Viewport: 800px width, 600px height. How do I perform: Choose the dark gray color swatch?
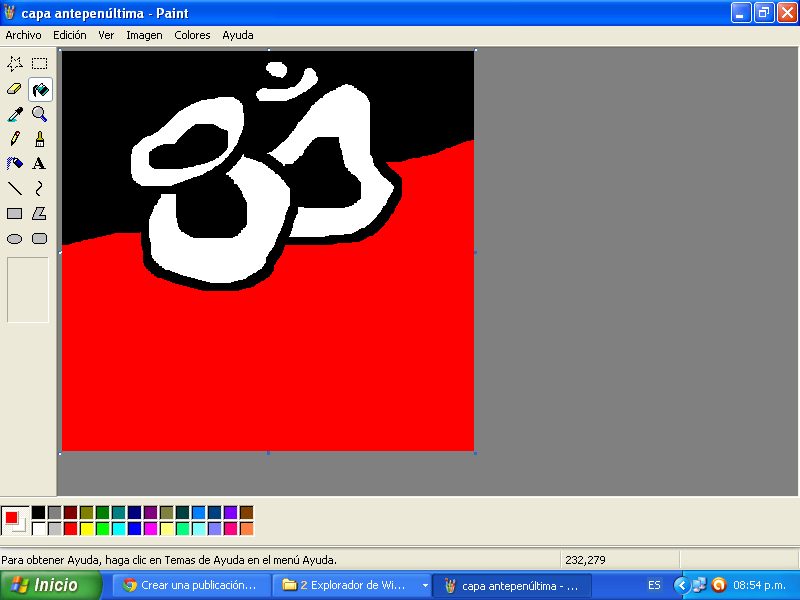point(55,512)
